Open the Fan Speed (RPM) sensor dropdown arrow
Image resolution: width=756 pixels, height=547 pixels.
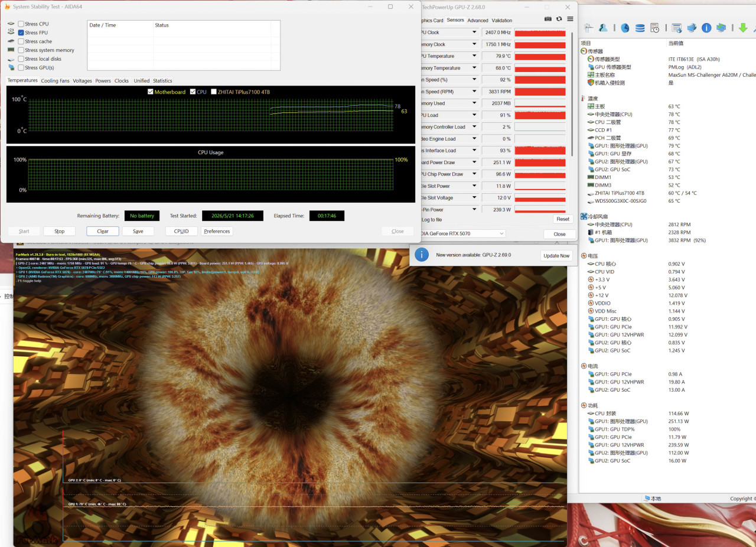tap(474, 92)
